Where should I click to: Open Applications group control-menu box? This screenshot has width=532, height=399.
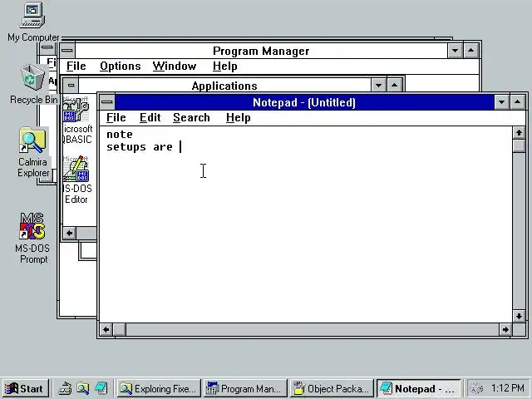[x=71, y=85]
